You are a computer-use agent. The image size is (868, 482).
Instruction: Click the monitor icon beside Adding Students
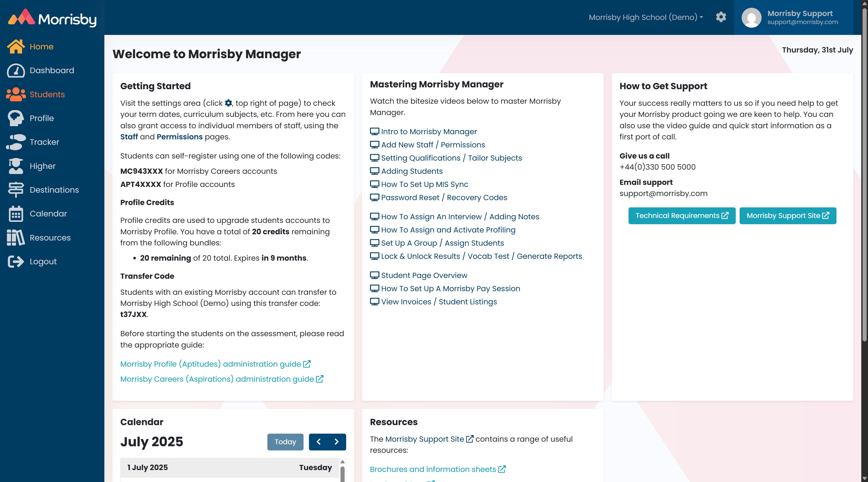pos(374,171)
